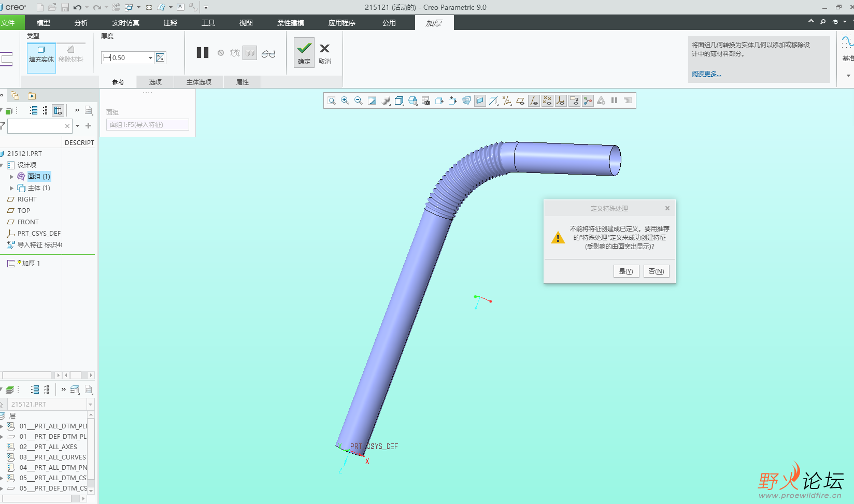Open the tree filter dropdown arrow
854x504 pixels.
pyautogui.click(x=78, y=126)
